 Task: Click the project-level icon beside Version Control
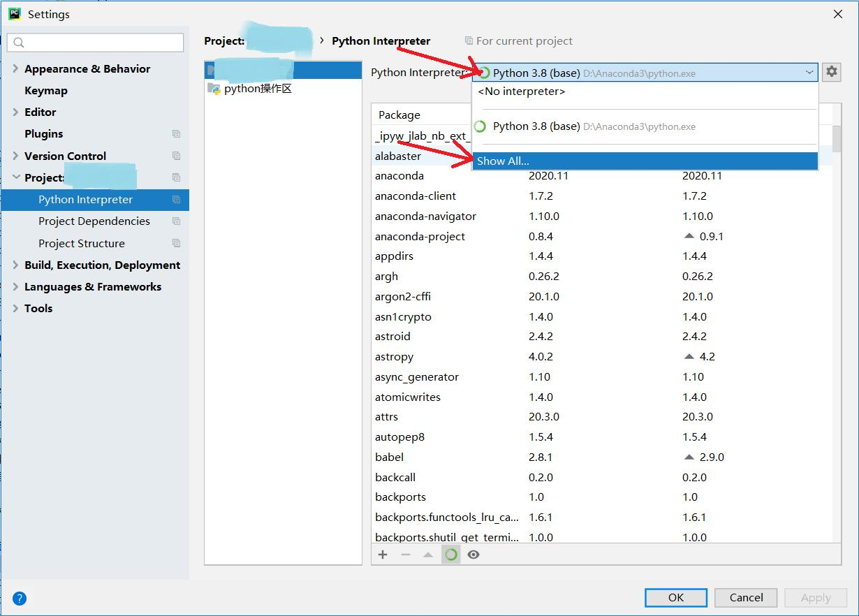tap(176, 156)
